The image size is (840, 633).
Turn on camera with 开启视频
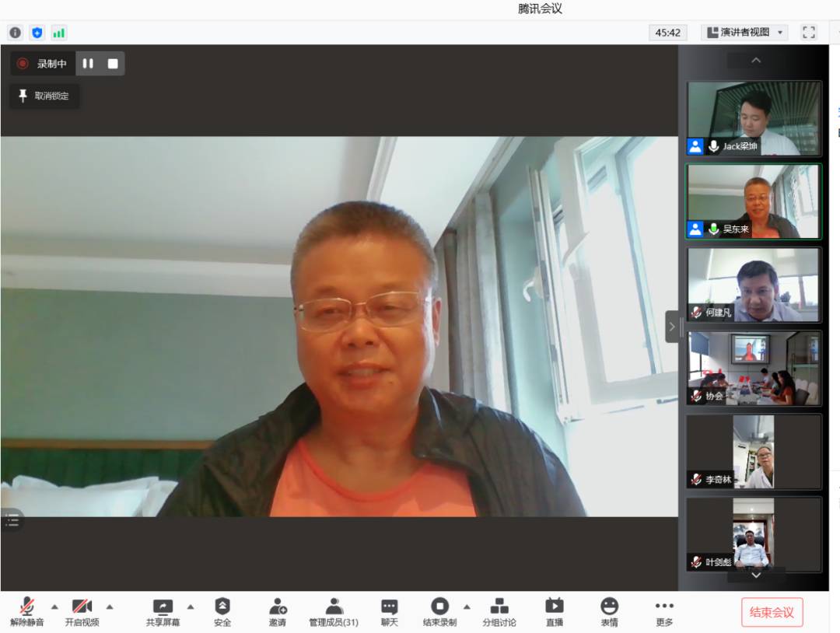coord(82,611)
